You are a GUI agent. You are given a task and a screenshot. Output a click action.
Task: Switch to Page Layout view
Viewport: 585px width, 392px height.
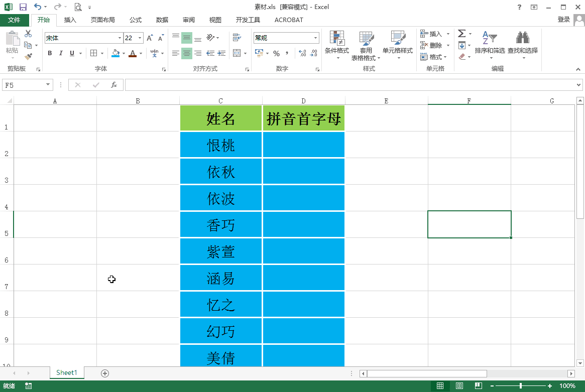point(459,385)
